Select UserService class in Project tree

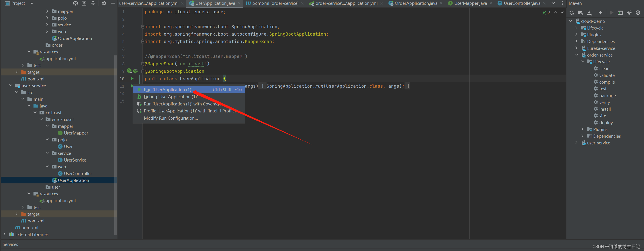75,160
